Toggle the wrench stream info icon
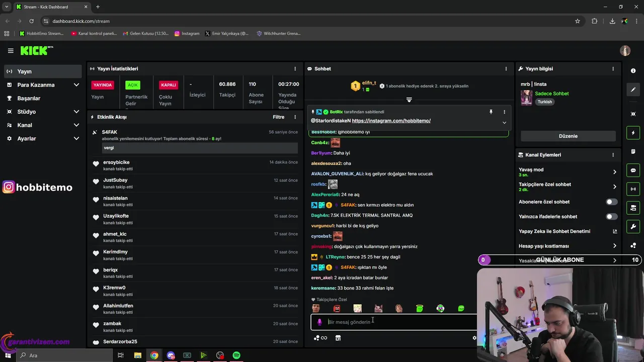Image resolution: width=644 pixels, height=362 pixels. (x=633, y=227)
